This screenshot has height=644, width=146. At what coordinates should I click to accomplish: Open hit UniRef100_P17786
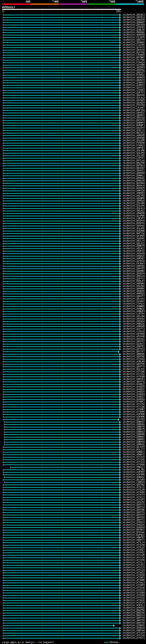pos(134,60)
